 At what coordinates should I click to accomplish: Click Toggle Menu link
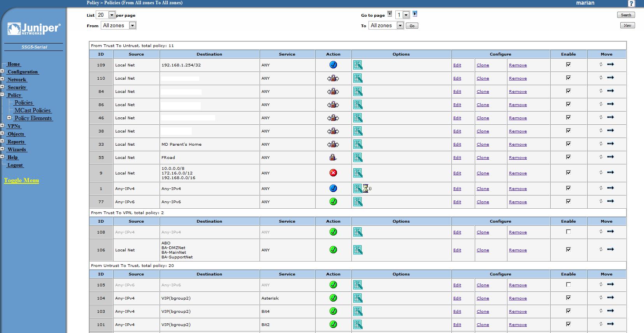coord(21,180)
